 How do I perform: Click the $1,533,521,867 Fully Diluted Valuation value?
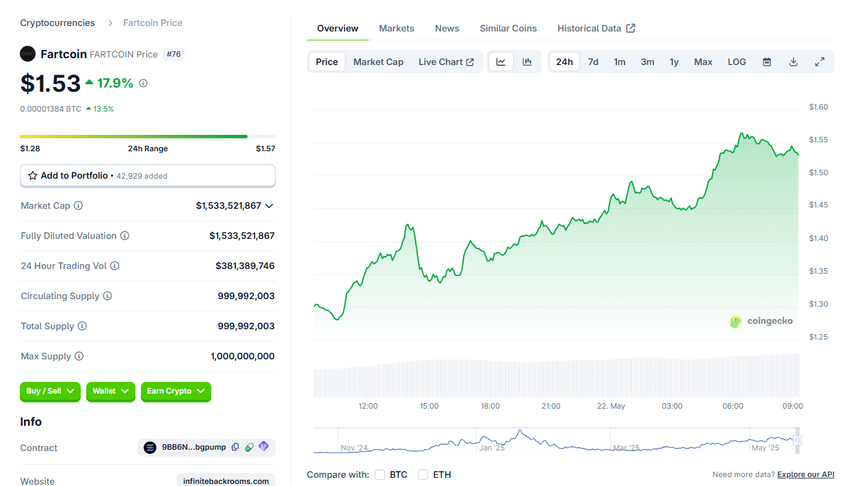click(x=242, y=235)
